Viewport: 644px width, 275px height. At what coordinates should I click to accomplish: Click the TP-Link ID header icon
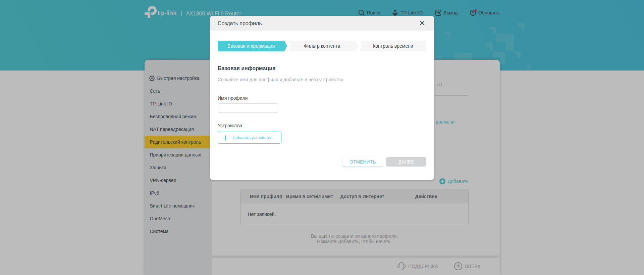click(x=395, y=13)
